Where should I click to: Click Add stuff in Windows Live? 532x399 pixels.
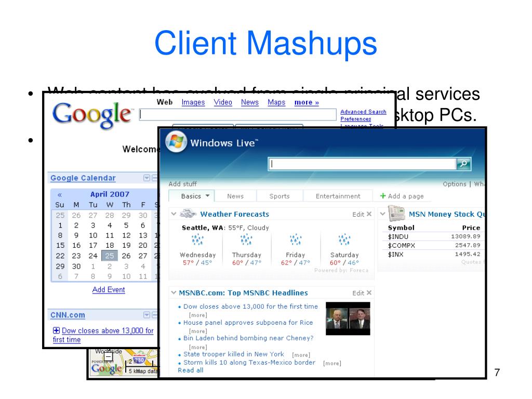point(182,184)
